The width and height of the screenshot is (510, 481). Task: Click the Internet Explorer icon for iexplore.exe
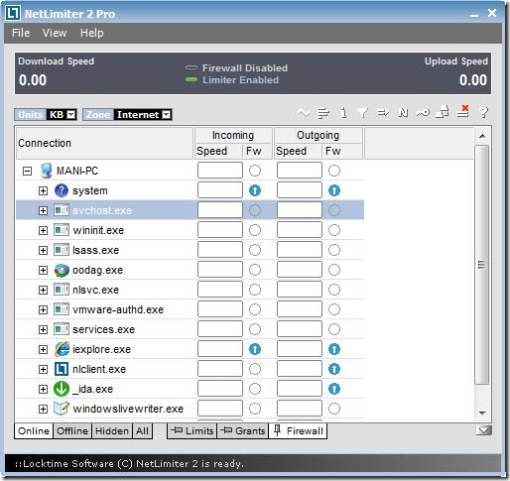point(62,349)
